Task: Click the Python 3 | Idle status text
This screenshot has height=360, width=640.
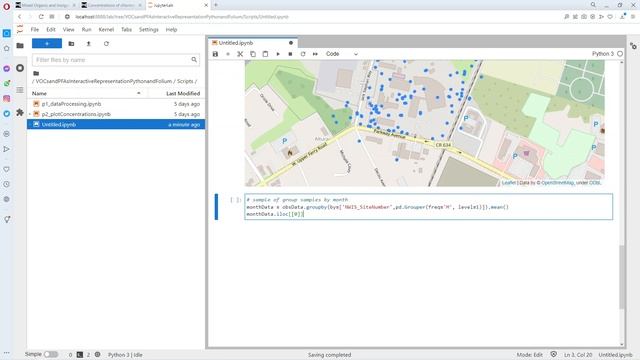Action: pos(125,355)
